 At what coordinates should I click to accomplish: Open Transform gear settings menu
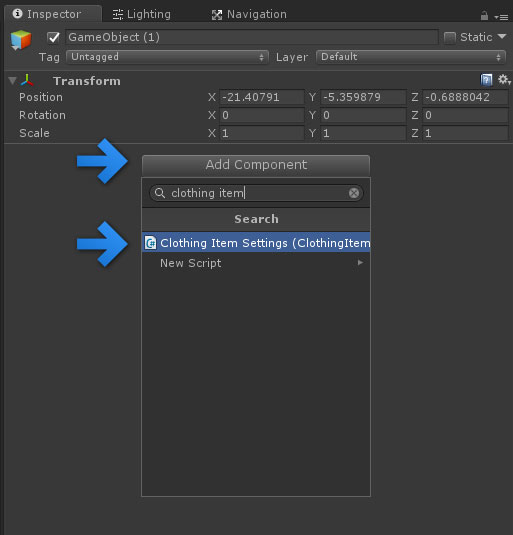pyautogui.click(x=504, y=80)
